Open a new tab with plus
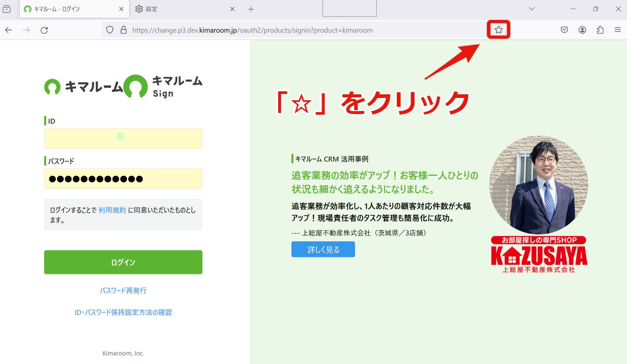This screenshot has width=627, height=364. pyautogui.click(x=251, y=9)
